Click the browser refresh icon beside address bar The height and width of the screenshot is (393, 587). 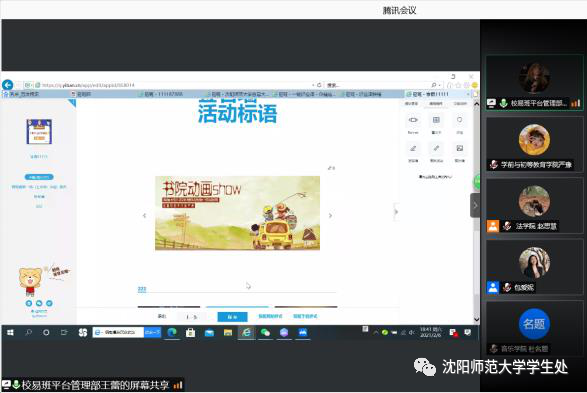tap(319, 85)
